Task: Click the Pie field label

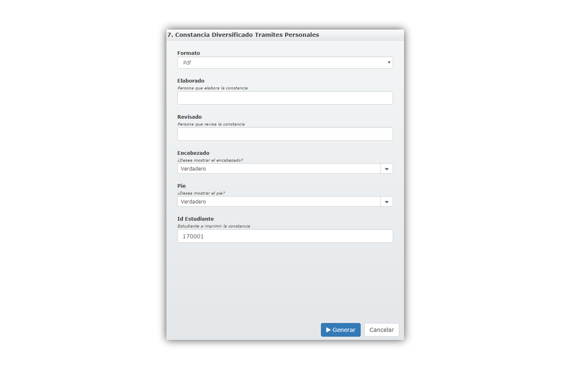Action: coord(181,186)
